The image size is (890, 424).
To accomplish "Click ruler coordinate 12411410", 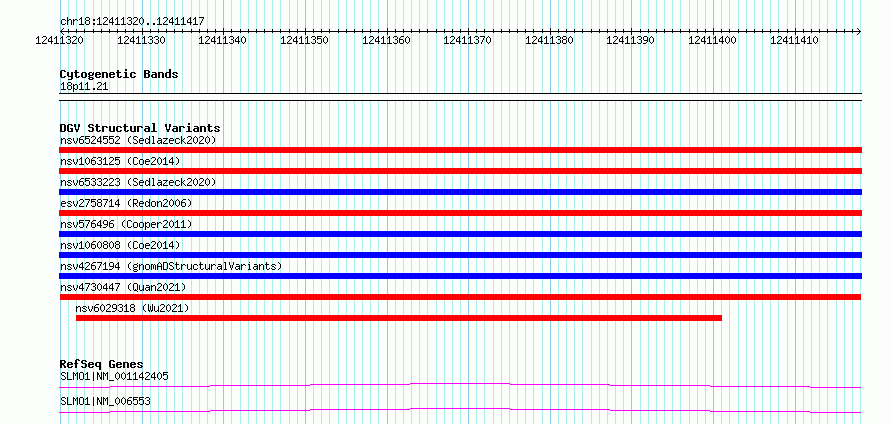I will click(795, 40).
